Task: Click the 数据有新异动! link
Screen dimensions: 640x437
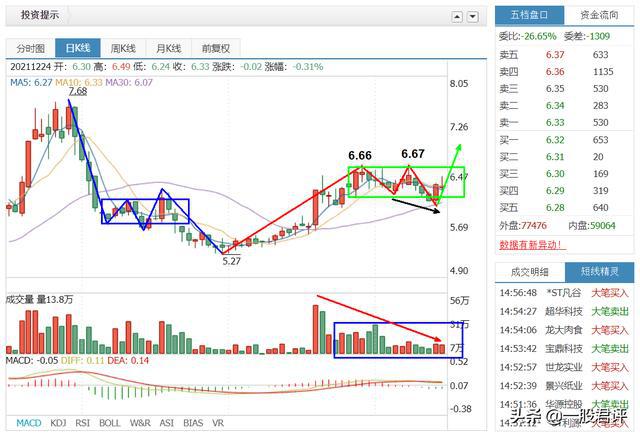Action: 532,245
